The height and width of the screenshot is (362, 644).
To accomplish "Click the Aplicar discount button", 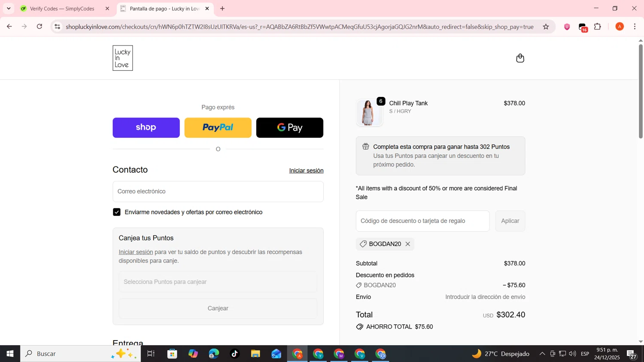I will pos(510,221).
